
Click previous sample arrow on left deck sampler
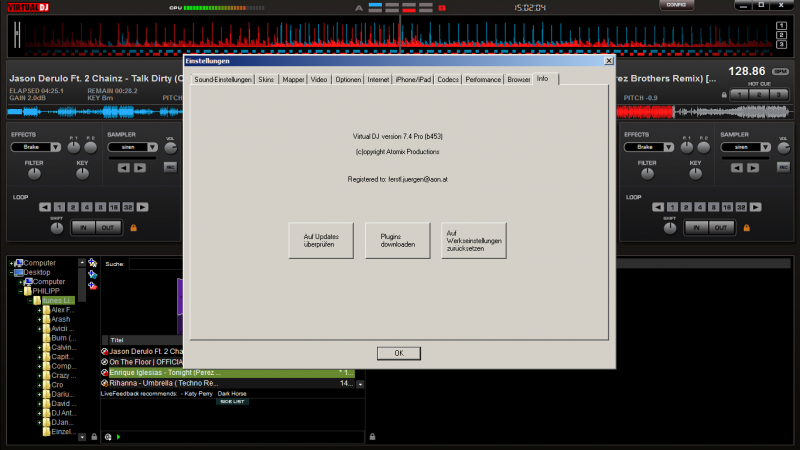(123, 168)
